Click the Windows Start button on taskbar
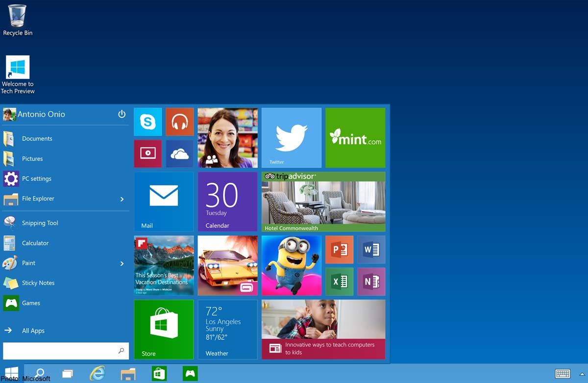Image resolution: width=588 pixels, height=383 pixels. (x=12, y=373)
